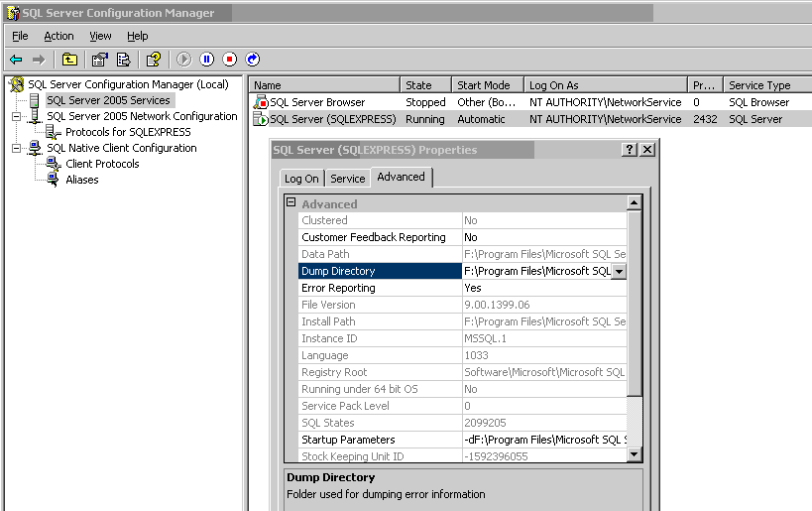The image size is (812, 511).
Task: Click the dialog's question mark help button
Action: (630, 150)
